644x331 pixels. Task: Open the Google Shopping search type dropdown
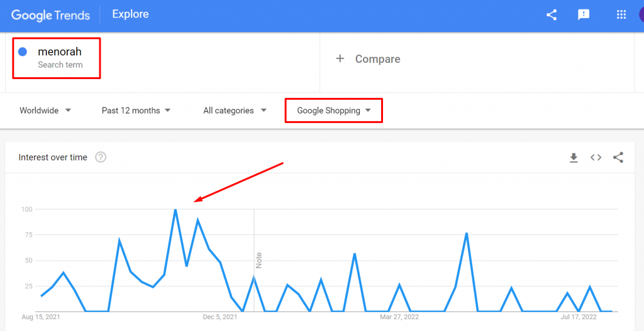334,111
